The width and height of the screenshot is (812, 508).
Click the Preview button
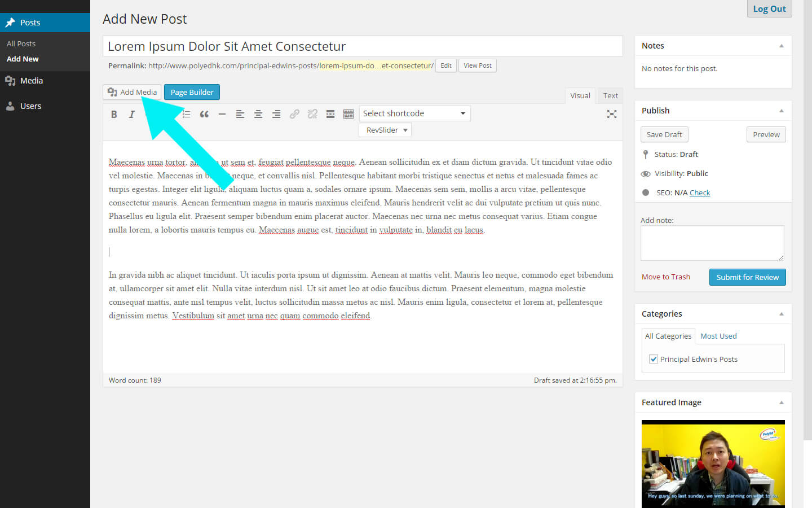(x=766, y=134)
